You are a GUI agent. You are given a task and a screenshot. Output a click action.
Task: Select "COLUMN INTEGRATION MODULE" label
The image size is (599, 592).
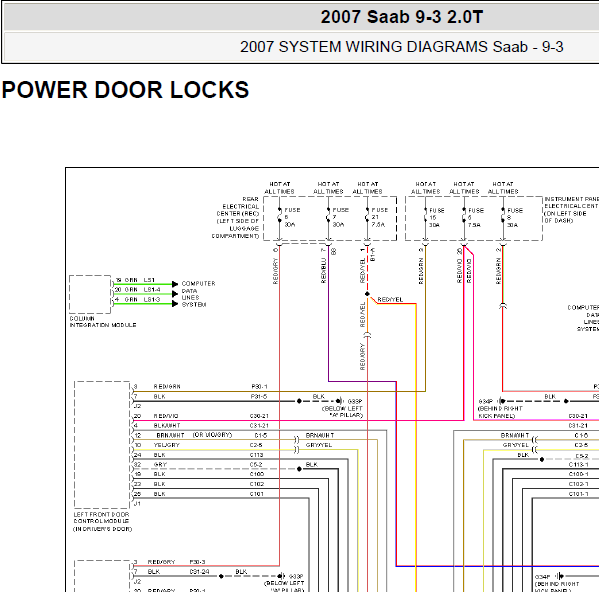103,322
